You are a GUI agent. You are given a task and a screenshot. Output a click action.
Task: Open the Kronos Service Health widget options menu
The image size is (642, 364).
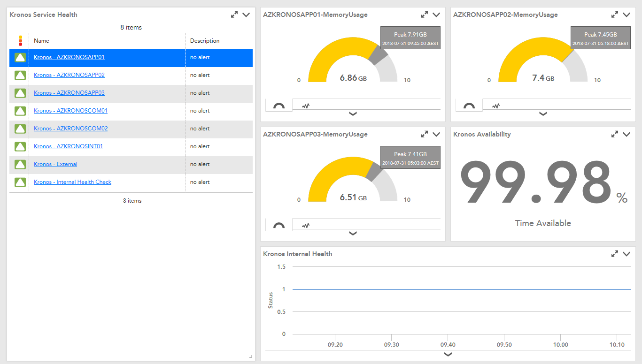[x=246, y=15]
